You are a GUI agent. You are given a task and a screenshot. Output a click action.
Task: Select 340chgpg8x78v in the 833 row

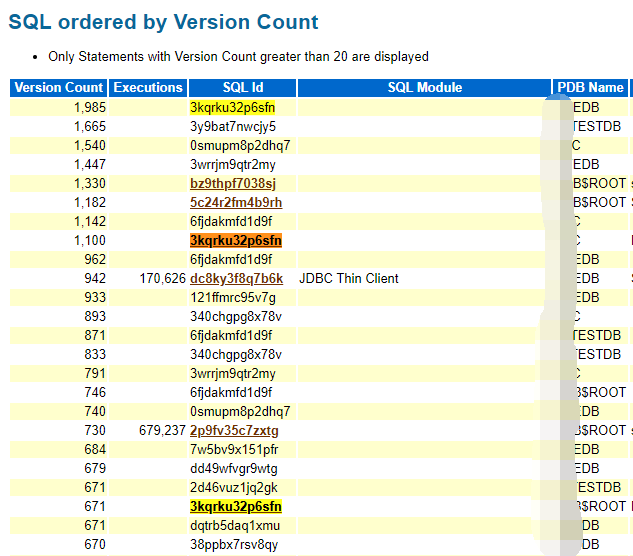[x=236, y=355]
